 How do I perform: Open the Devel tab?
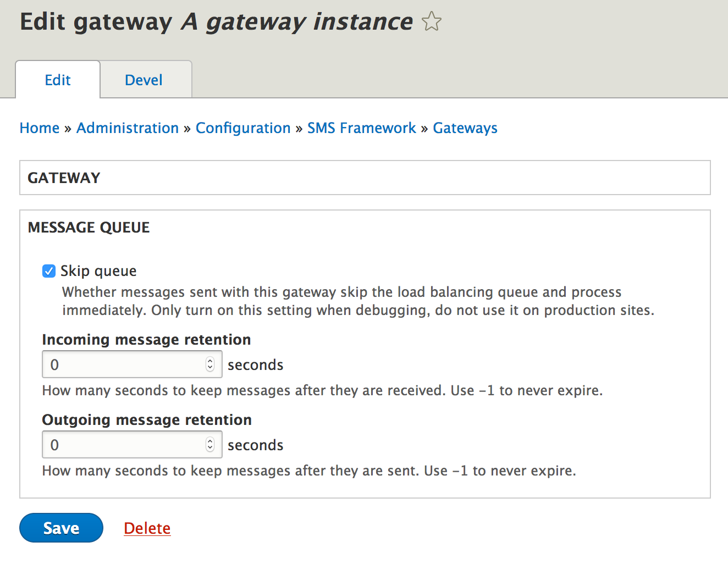click(144, 80)
